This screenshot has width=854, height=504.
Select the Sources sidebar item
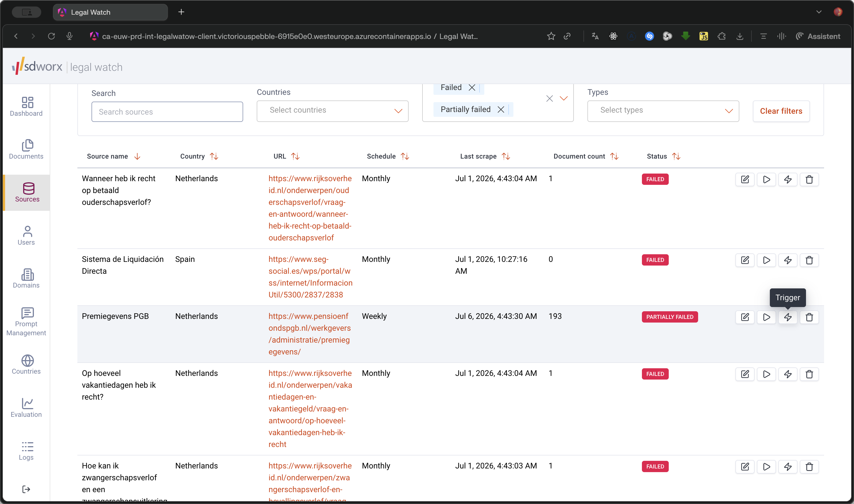(x=26, y=192)
